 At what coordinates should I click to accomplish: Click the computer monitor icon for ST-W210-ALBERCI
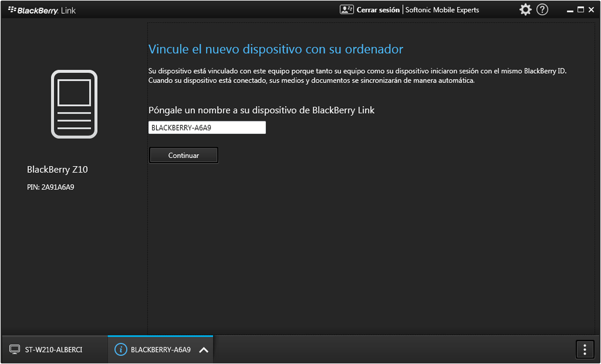15,349
